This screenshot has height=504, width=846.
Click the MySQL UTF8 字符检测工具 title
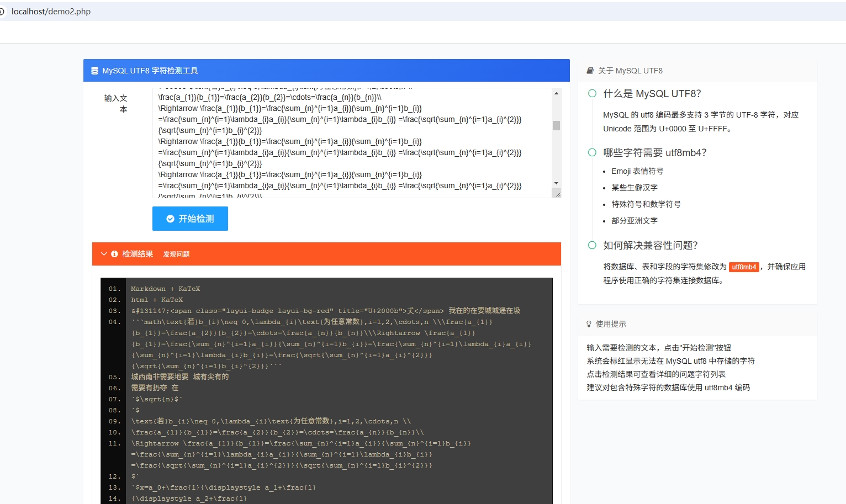(150, 71)
